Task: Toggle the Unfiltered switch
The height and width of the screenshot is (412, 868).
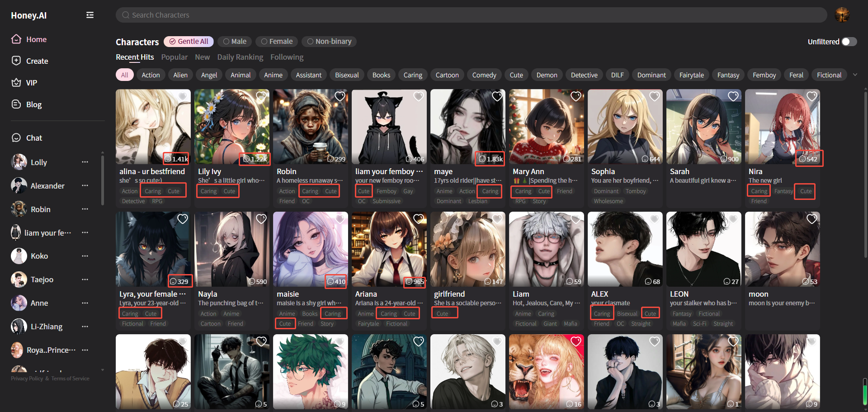Action: tap(849, 42)
